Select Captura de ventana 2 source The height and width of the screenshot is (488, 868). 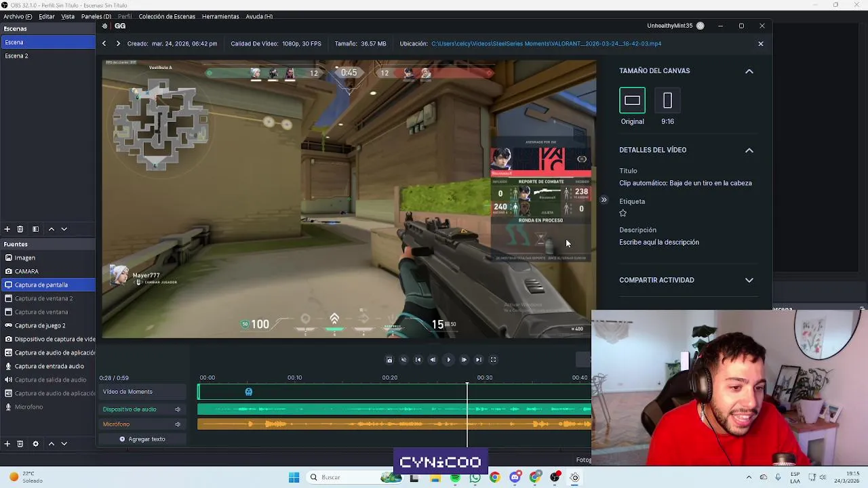(47, 298)
